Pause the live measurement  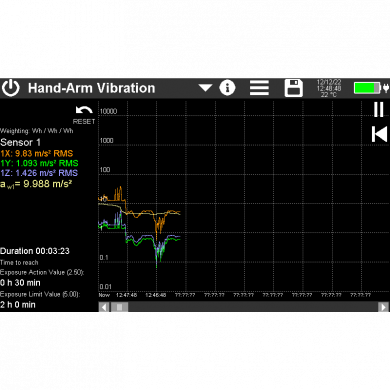click(379, 109)
